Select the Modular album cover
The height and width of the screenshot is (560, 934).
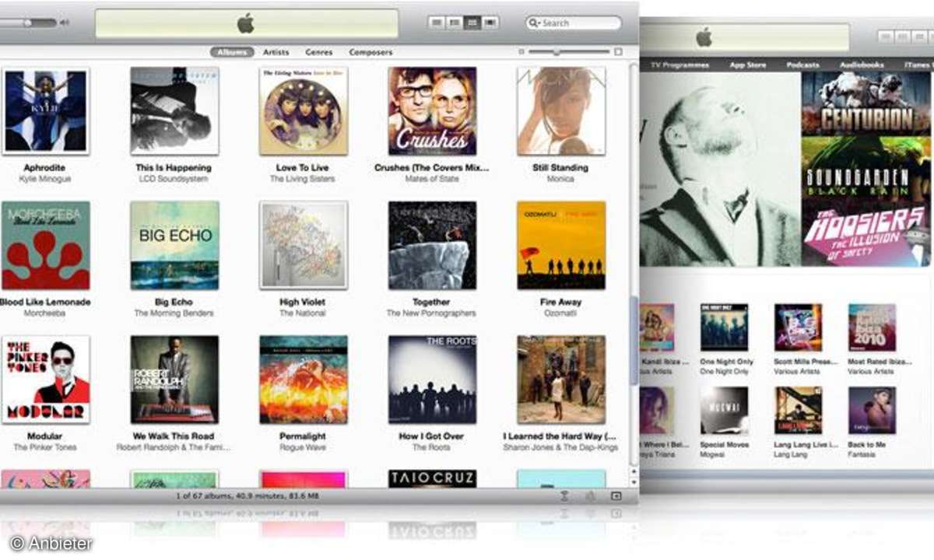coord(45,380)
